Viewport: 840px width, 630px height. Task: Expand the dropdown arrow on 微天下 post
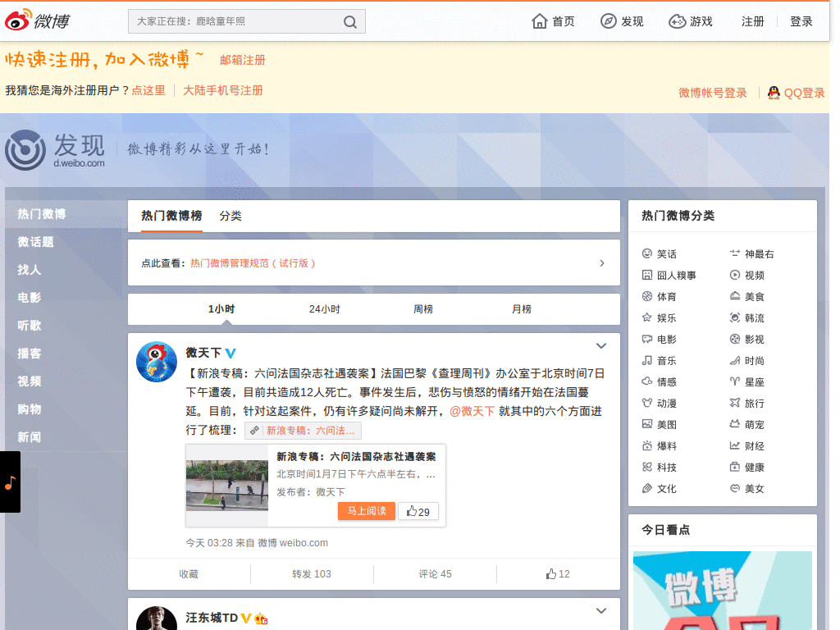601,346
